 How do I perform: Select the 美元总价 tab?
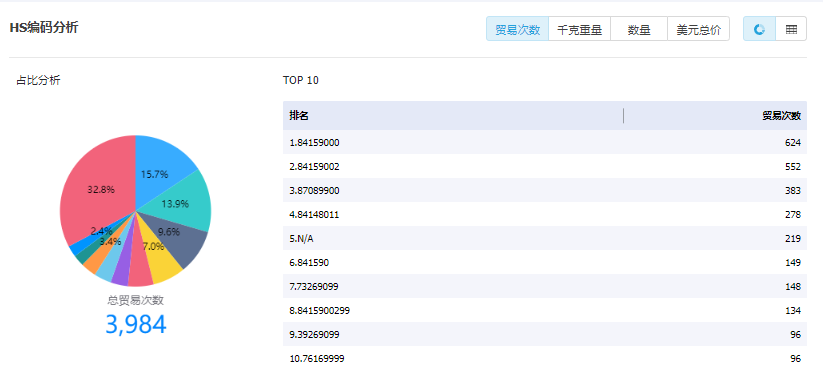click(699, 29)
